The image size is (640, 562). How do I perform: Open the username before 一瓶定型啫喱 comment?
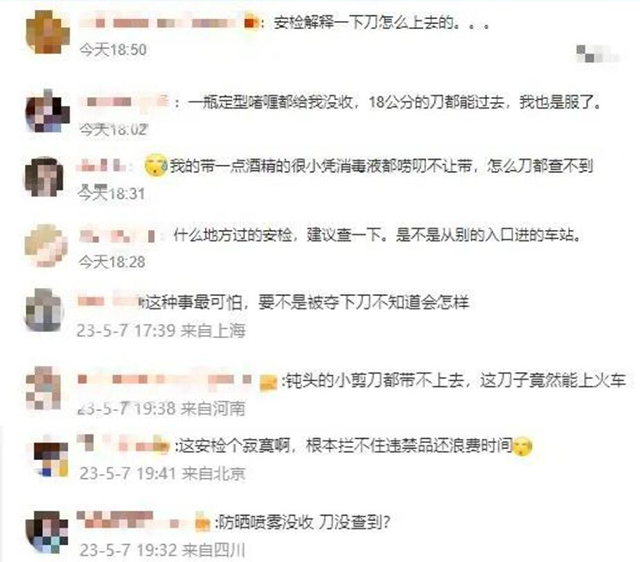tap(124, 102)
